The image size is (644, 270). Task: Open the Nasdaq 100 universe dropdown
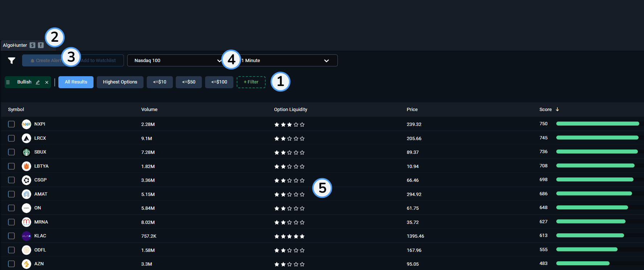(x=178, y=61)
